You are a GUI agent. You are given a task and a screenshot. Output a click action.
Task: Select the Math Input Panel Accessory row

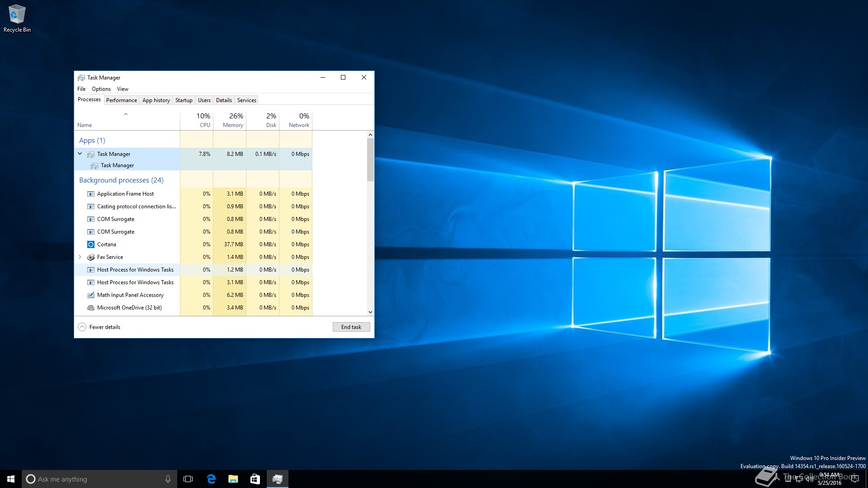tap(193, 295)
